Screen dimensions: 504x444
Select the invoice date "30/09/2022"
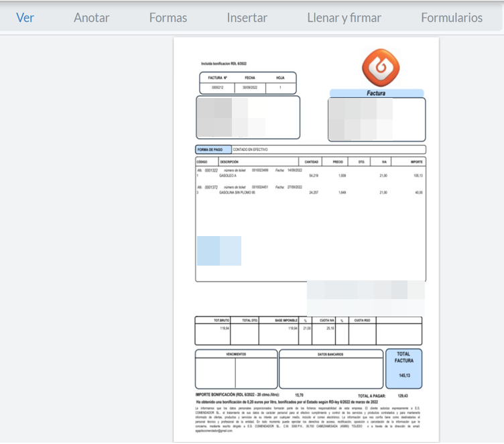(250, 87)
